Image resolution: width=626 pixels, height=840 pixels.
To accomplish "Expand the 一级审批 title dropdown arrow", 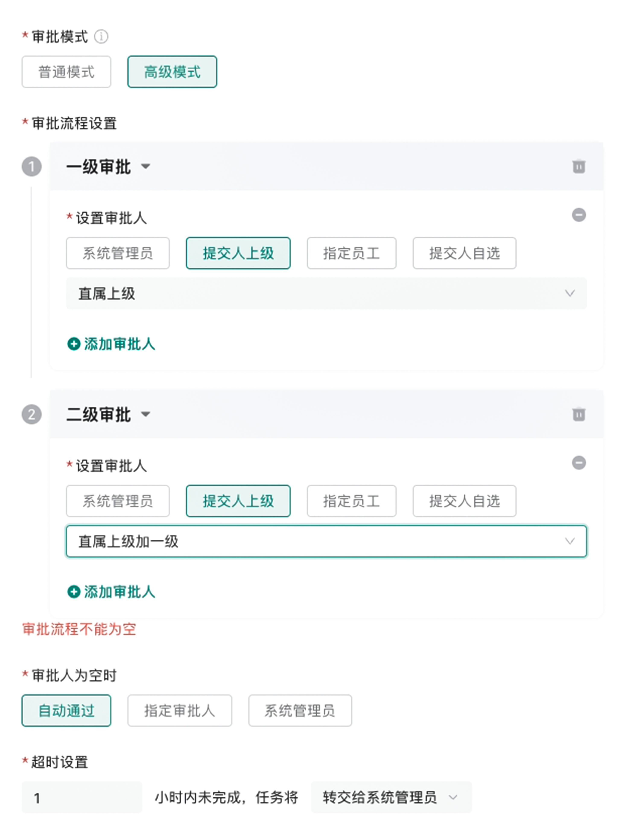I will point(146,166).
